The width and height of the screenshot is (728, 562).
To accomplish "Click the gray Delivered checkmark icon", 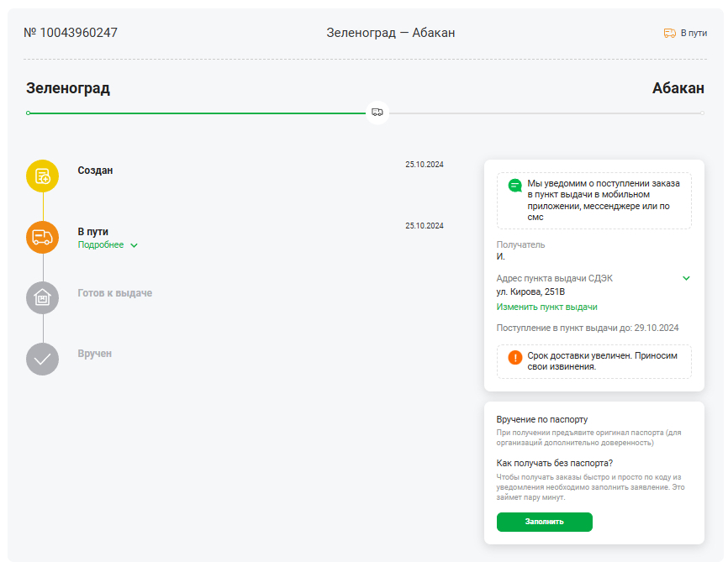I will pyautogui.click(x=42, y=359).
